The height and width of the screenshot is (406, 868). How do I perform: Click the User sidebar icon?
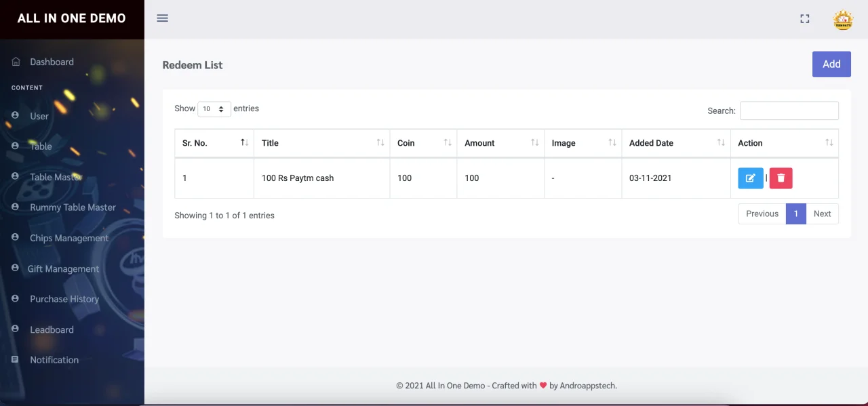pyautogui.click(x=15, y=116)
